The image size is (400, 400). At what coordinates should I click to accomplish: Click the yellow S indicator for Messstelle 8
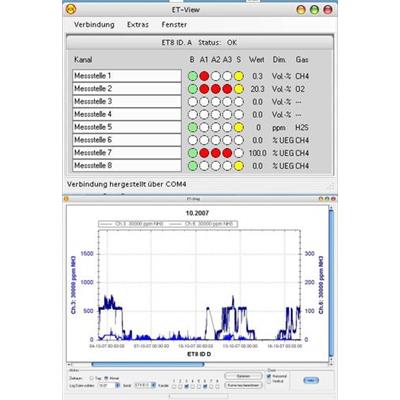[239, 166]
